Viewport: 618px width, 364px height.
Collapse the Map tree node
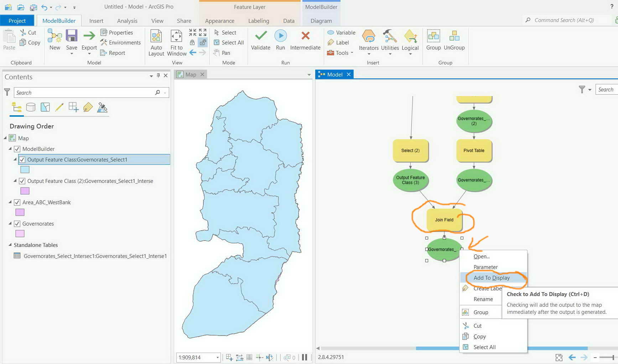(5, 138)
